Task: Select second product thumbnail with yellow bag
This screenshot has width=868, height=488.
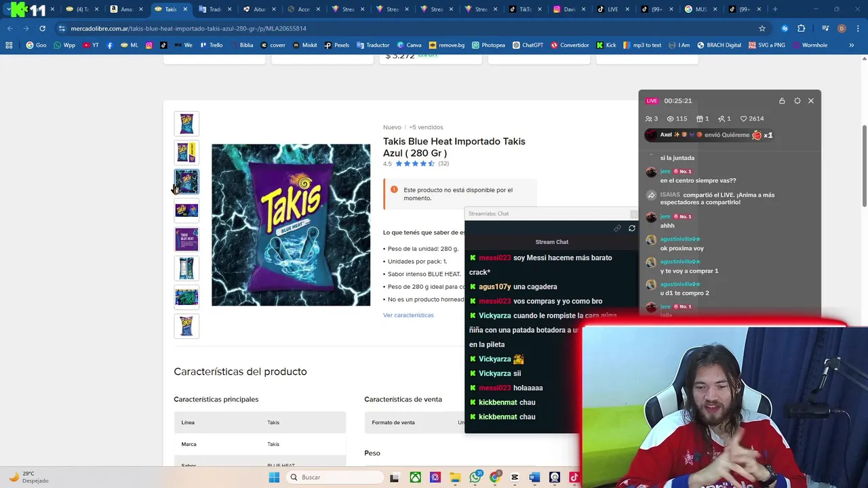Action: pos(186,152)
